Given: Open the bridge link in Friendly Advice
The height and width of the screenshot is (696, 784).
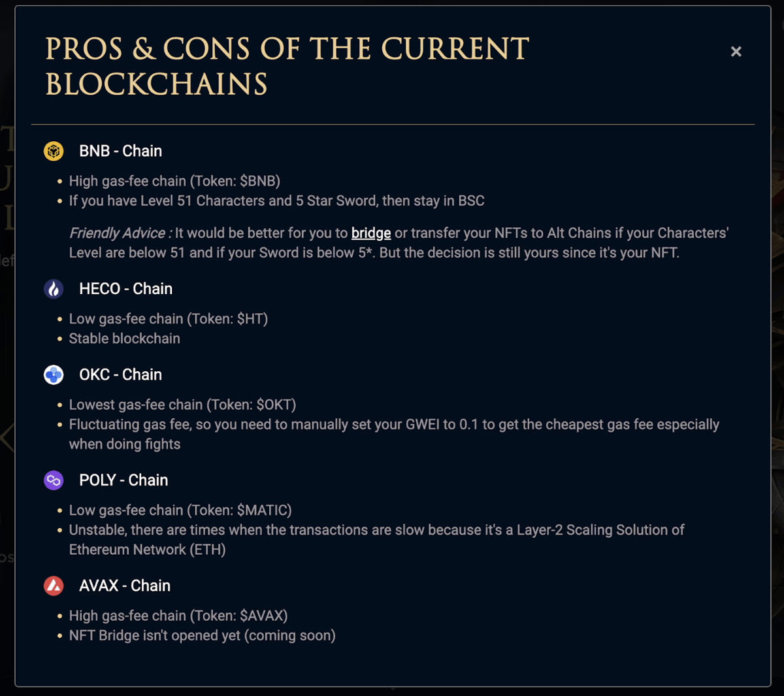Looking at the screenshot, I should point(371,233).
